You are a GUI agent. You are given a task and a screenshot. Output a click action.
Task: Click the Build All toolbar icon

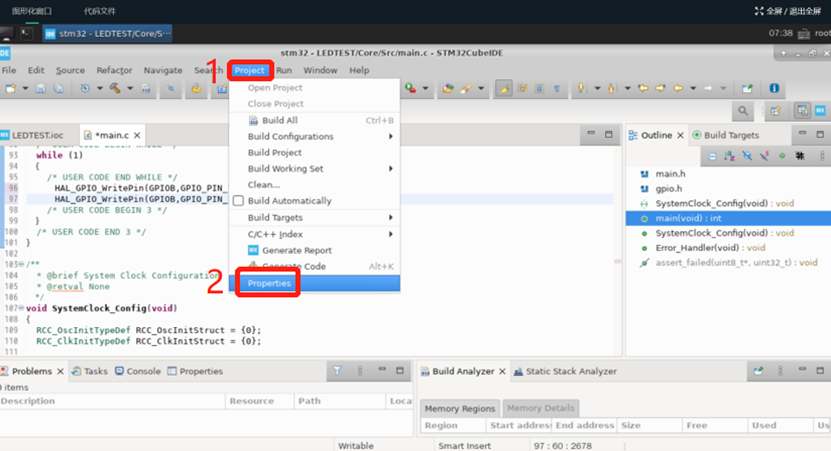[146, 89]
